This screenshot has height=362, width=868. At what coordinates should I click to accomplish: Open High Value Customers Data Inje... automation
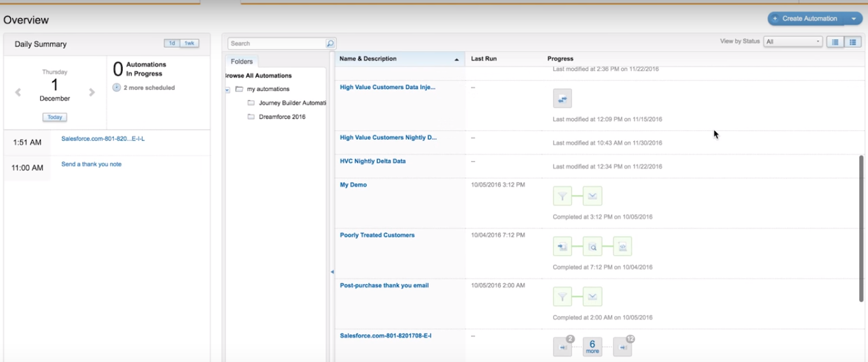click(388, 87)
